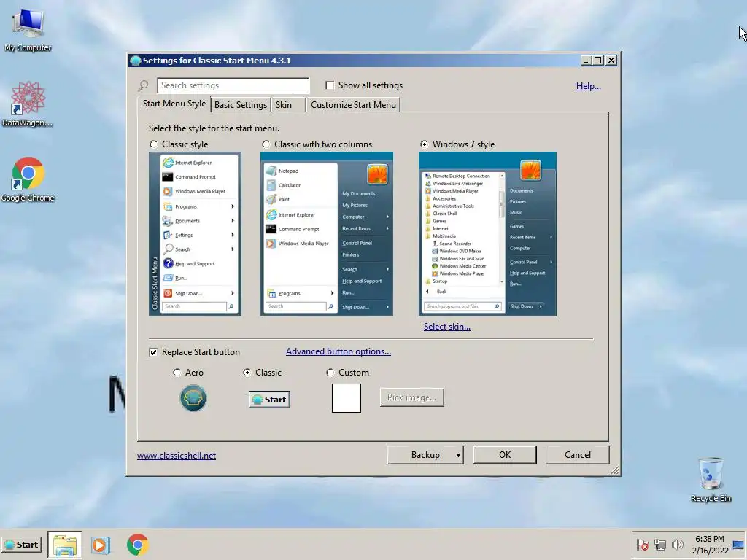Open the DataWagon desktop shortcut
This screenshot has width=747, height=560.
pyautogui.click(x=28, y=105)
